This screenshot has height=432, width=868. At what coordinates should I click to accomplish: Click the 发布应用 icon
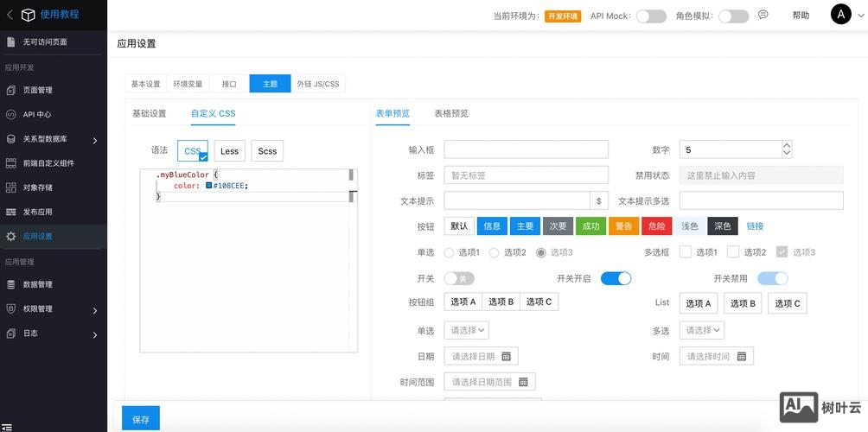click(11, 212)
